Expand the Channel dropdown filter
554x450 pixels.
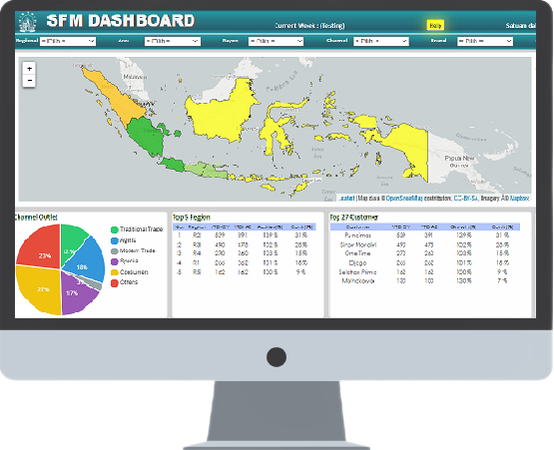click(381, 41)
